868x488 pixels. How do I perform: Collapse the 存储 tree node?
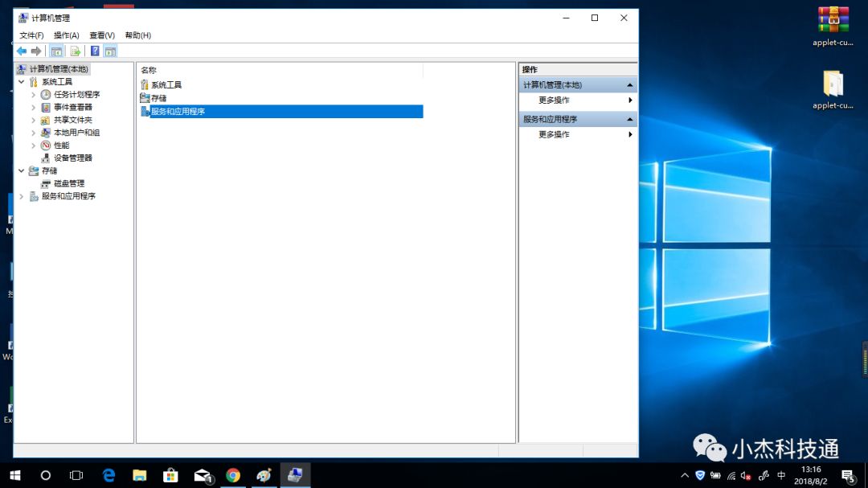pyautogui.click(x=22, y=170)
